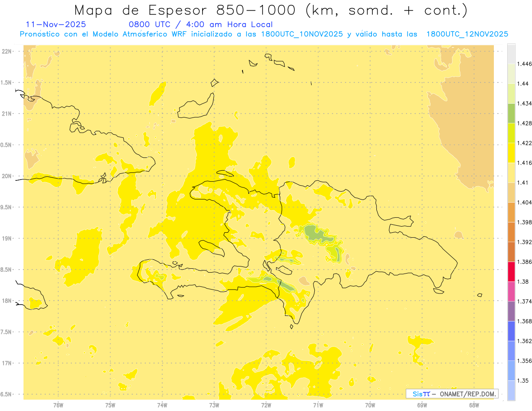This screenshot has height=411, width=532.
Task: Click the colorbar value '1.428'
Action: (524, 123)
